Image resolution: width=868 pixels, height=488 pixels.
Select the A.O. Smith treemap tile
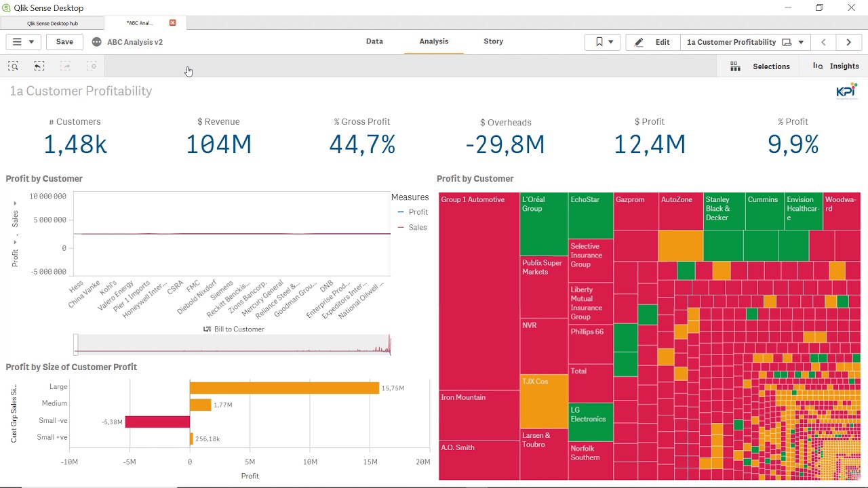point(479,461)
